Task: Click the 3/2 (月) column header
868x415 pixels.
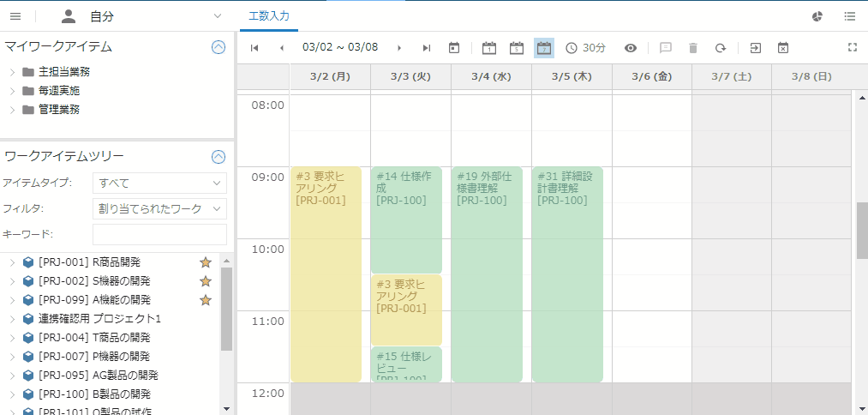Action: coord(331,76)
